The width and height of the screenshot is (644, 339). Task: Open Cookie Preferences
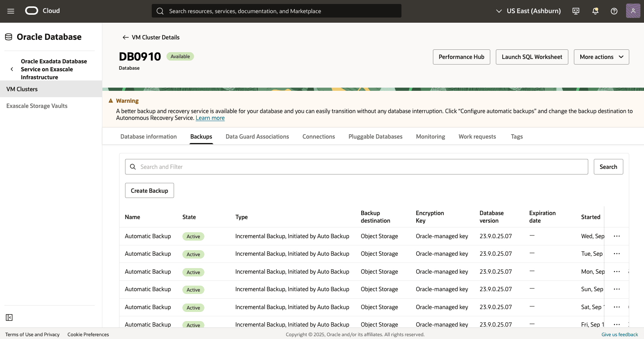88,335
